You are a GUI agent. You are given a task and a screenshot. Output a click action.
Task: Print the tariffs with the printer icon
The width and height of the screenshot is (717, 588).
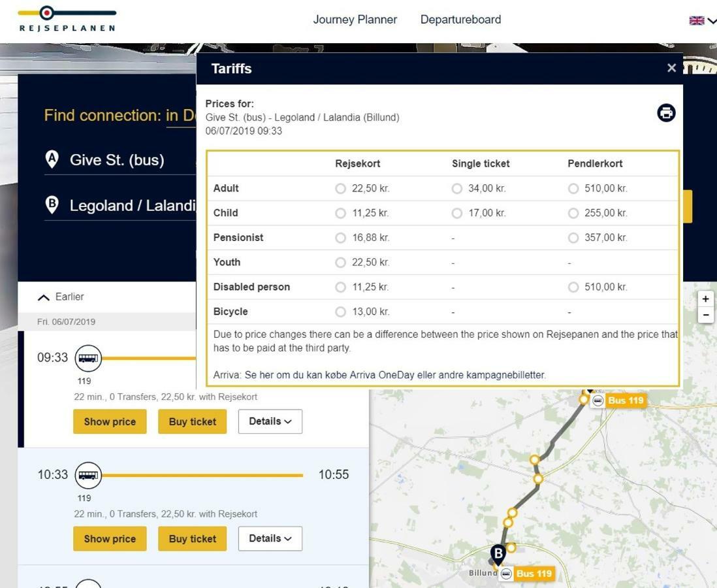(x=666, y=112)
